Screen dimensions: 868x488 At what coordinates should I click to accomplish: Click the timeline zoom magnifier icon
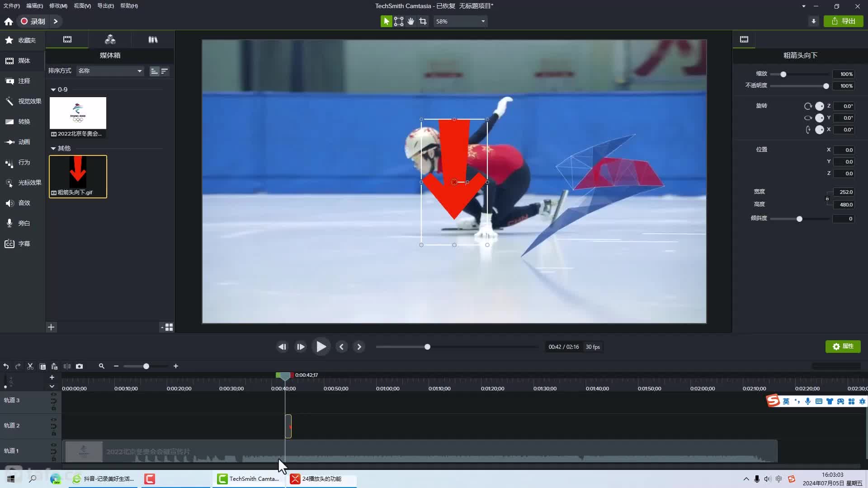pyautogui.click(x=102, y=366)
